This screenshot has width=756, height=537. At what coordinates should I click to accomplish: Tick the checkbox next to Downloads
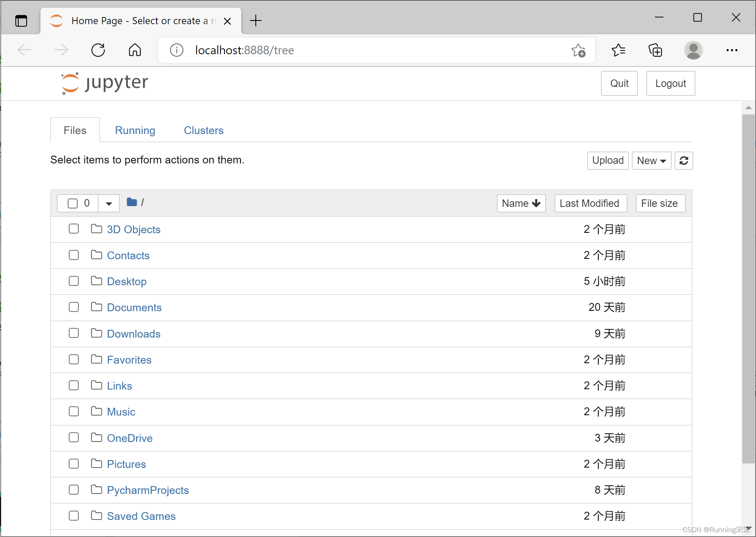point(74,333)
